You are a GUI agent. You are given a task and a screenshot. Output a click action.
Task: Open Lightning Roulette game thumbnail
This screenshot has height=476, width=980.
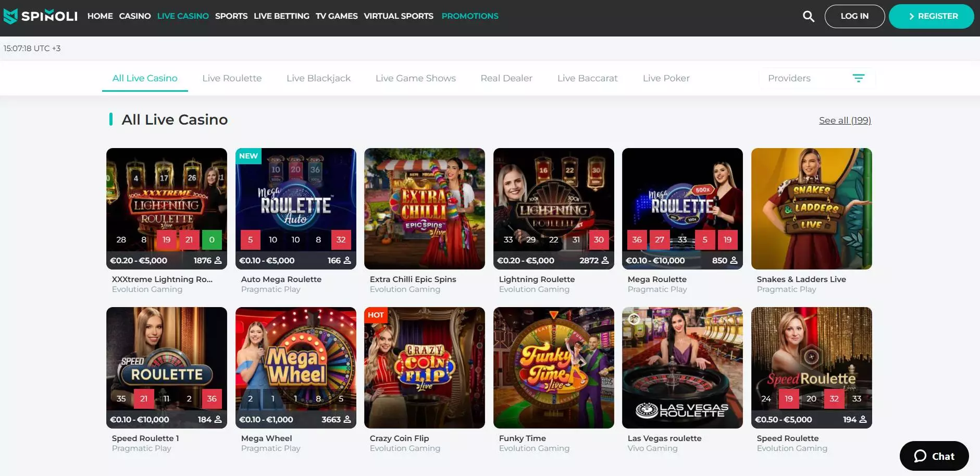(x=554, y=209)
